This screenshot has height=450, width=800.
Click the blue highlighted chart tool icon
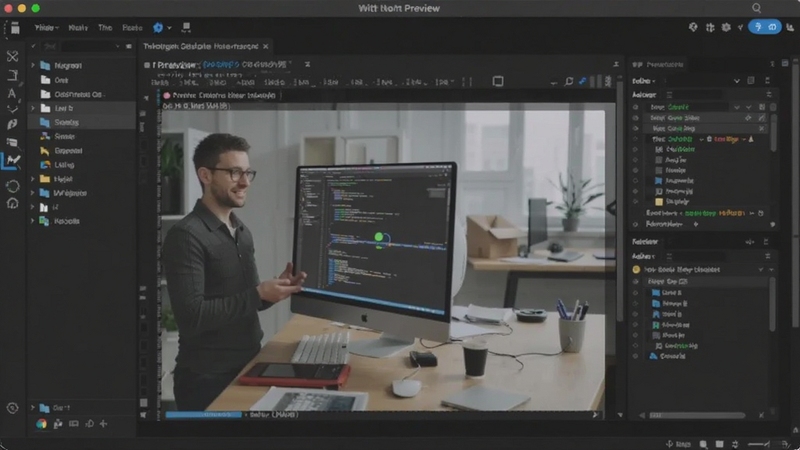12,161
